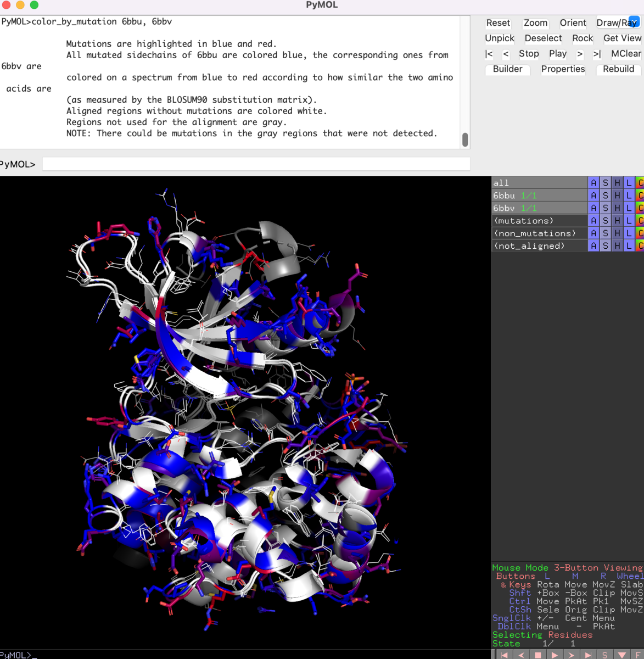Toggle visibility of 6bbv object
This screenshot has width=644, height=659.
point(539,208)
